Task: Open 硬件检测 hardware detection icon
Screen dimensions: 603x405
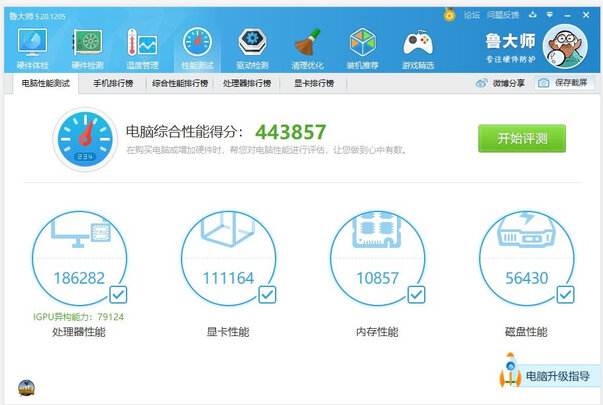Action: coord(88,45)
